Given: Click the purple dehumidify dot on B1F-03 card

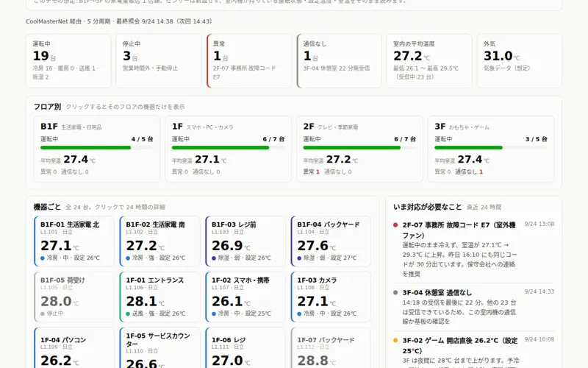Looking at the screenshot, I should (x=214, y=258).
